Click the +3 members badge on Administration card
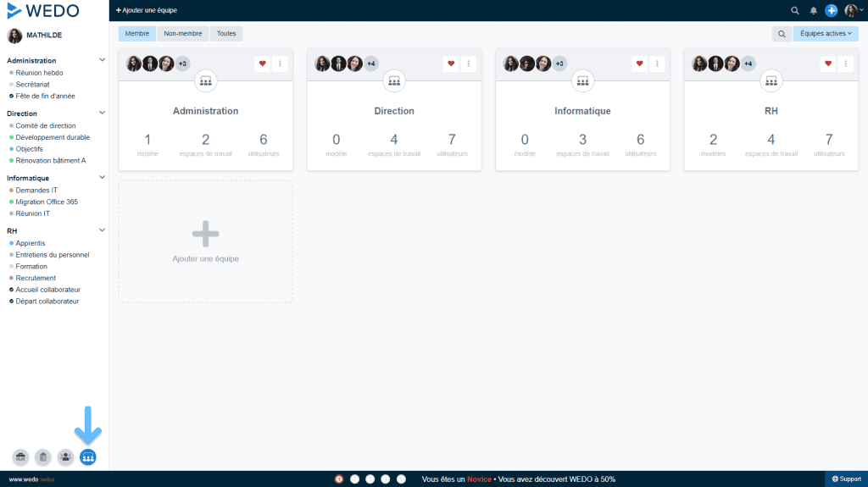The width and height of the screenshot is (868, 487). pos(183,64)
